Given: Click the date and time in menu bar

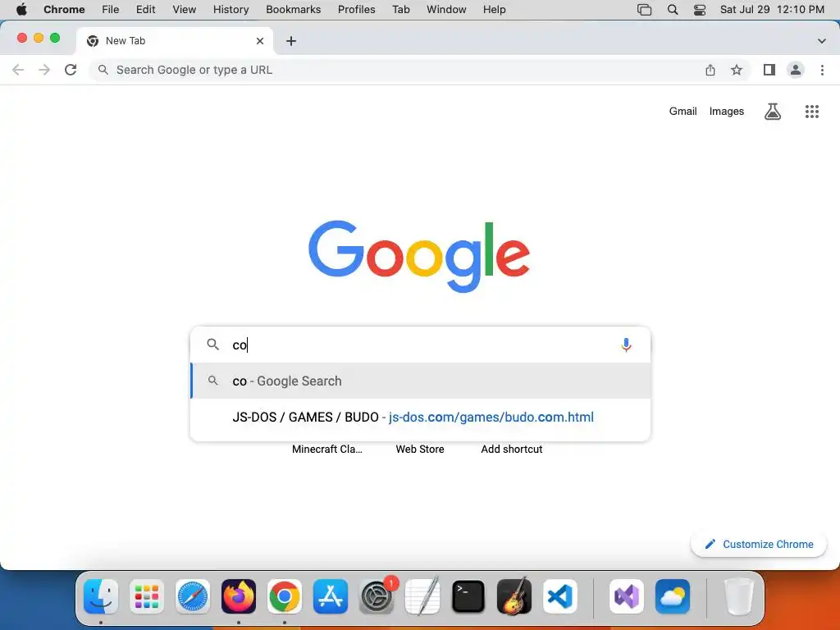Looking at the screenshot, I should (x=772, y=10).
